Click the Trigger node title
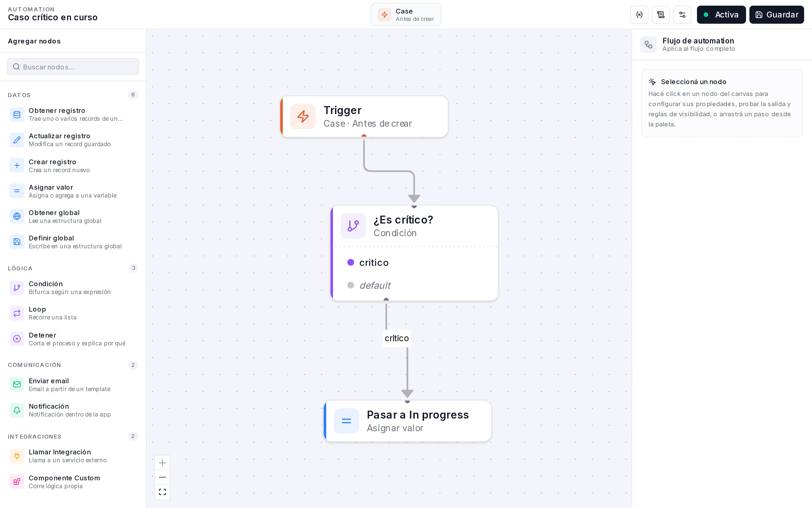The width and height of the screenshot is (812, 508). (x=342, y=110)
